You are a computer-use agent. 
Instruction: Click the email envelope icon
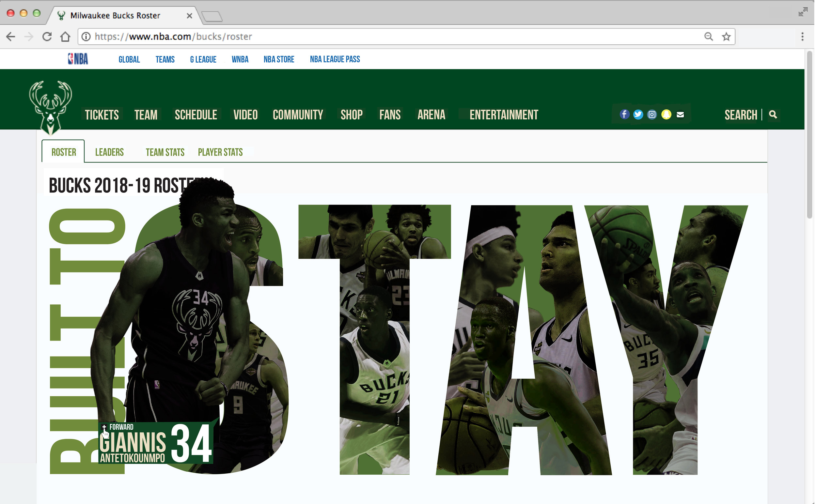click(680, 114)
